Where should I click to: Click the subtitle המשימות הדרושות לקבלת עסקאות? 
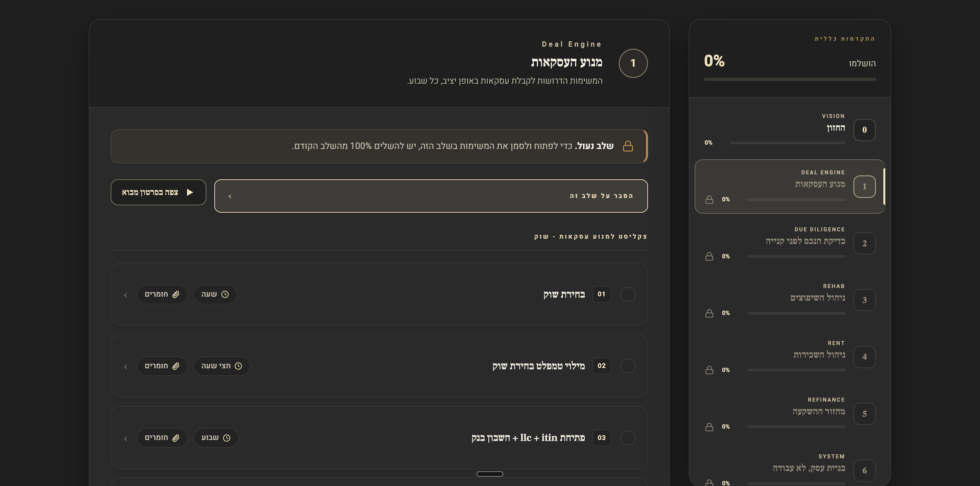pos(504,81)
